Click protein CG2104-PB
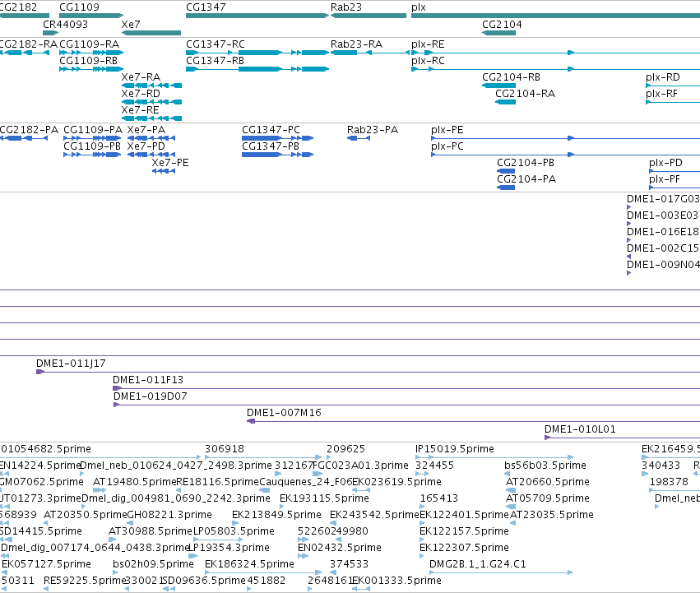This screenshot has height=593, width=700. click(506, 171)
